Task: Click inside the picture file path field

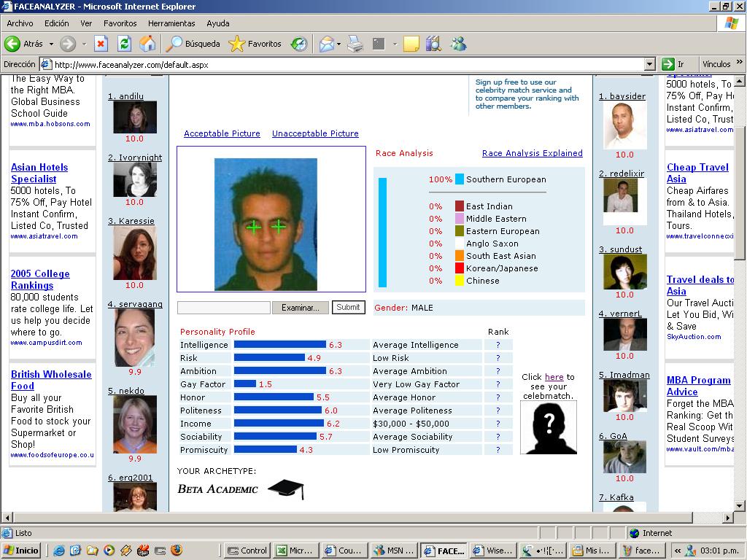Action: (x=223, y=308)
